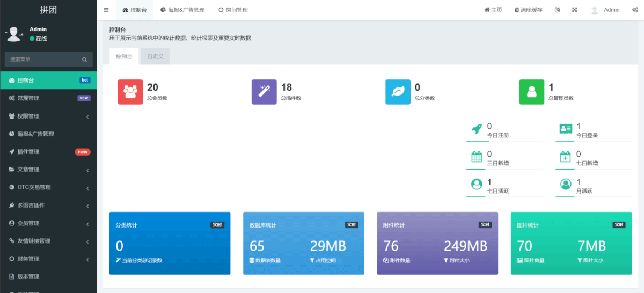644x293 pixels.
Task: Switch to the 控制台 top navigation tab
Action: pos(135,10)
